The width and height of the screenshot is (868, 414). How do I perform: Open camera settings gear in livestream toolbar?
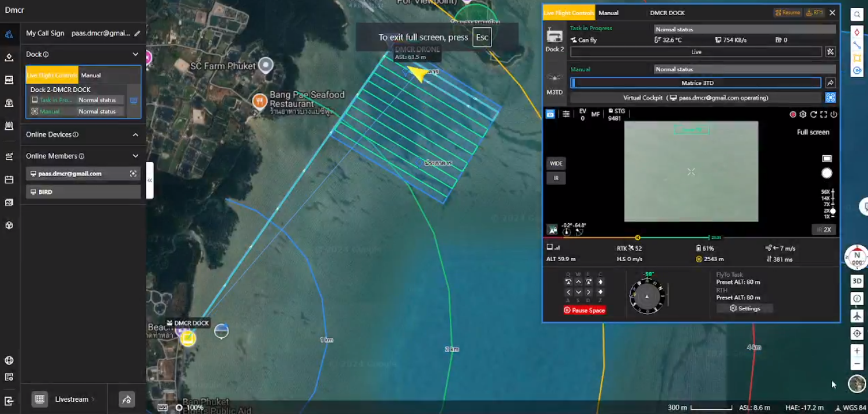click(x=803, y=115)
